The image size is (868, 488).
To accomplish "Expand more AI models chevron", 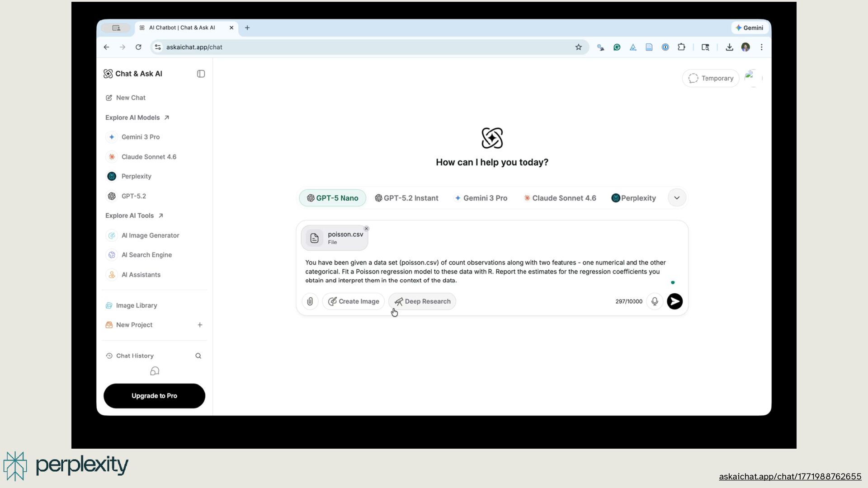I will pos(677,198).
